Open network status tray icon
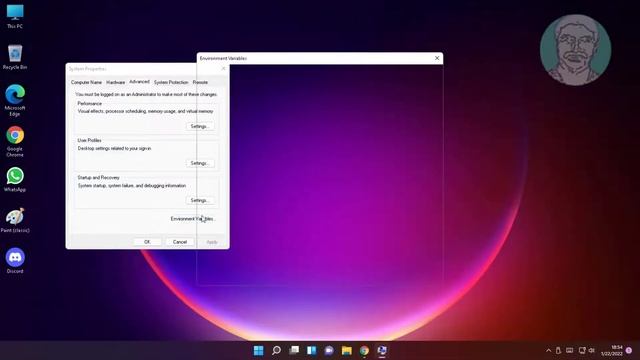Image resolution: width=640 pixels, height=360 pixels. coord(582,351)
